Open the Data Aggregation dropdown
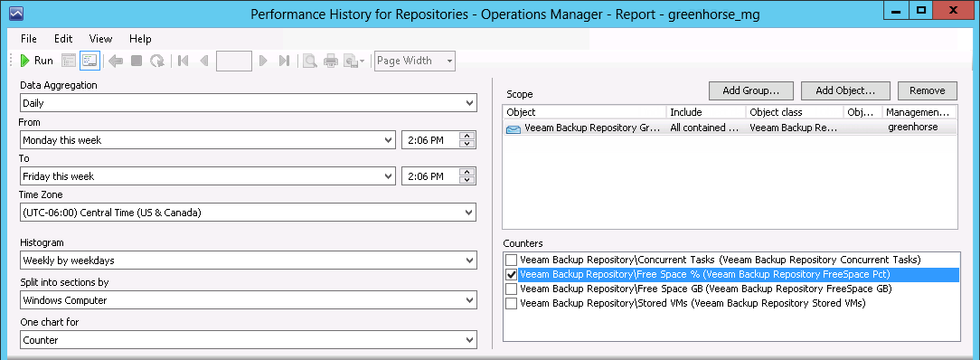Viewport: 980px width, 360px height. pos(248,103)
